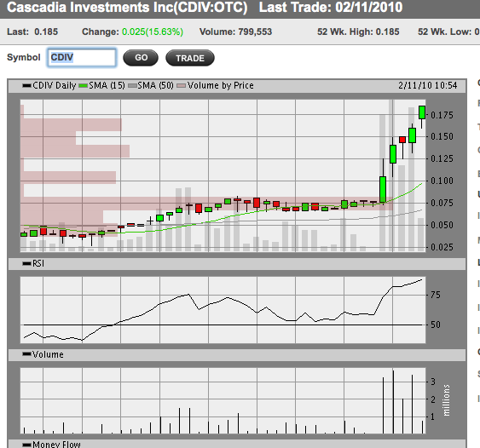Click the tall green candlestick at 0.100 level
The width and height of the screenshot is (480, 448).
coord(383,189)
